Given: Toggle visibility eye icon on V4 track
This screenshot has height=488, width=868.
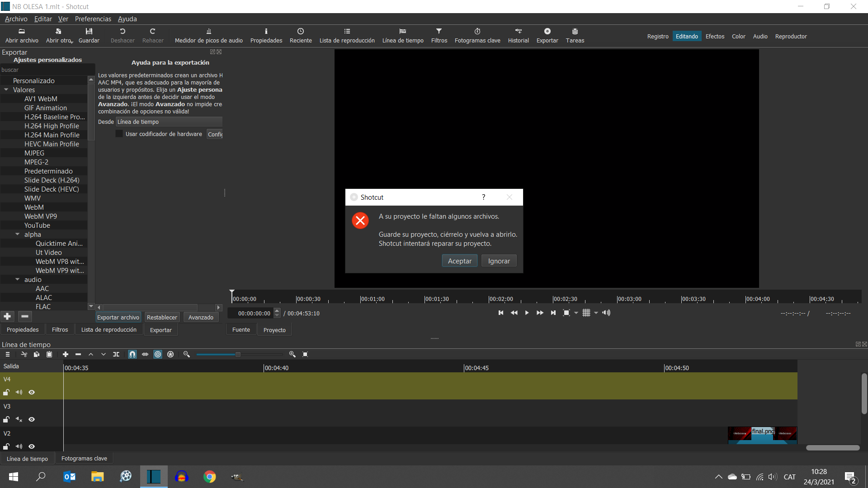Looking at the screenshot, I should pos(32,392).
